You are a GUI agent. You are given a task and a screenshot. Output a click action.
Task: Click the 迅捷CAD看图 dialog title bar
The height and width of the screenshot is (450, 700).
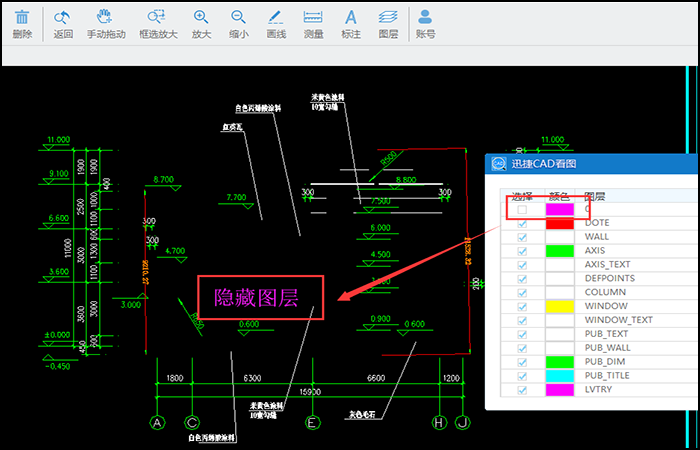(592, 163)
